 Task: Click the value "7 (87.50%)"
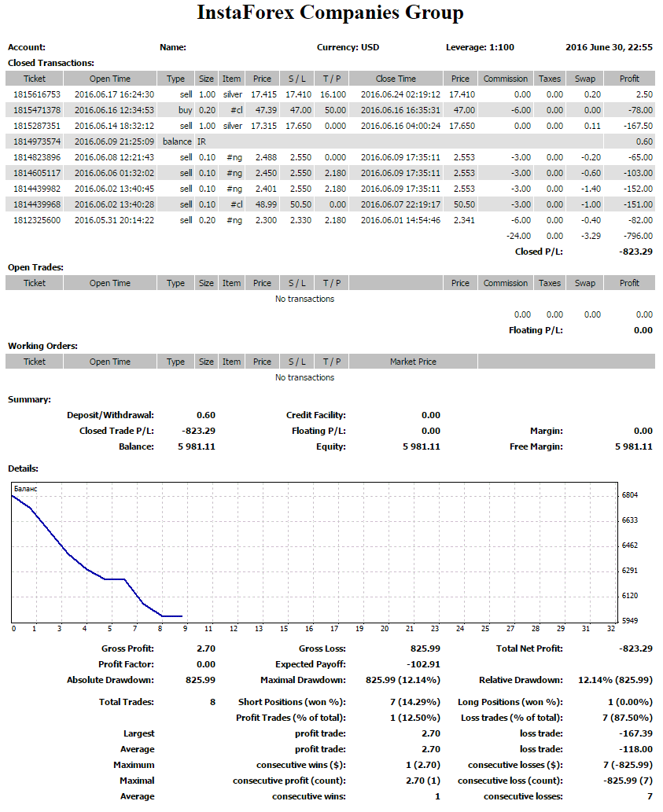coord(628,718)
